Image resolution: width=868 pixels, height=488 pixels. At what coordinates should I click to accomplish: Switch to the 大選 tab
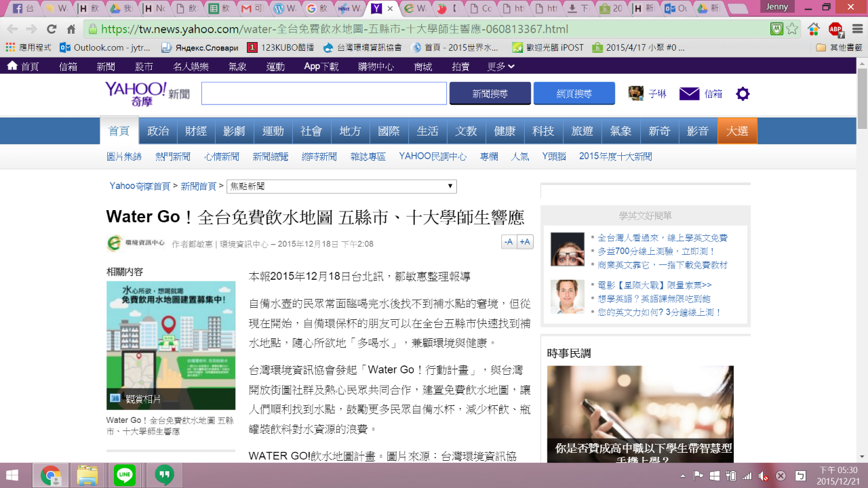point(737,131)
